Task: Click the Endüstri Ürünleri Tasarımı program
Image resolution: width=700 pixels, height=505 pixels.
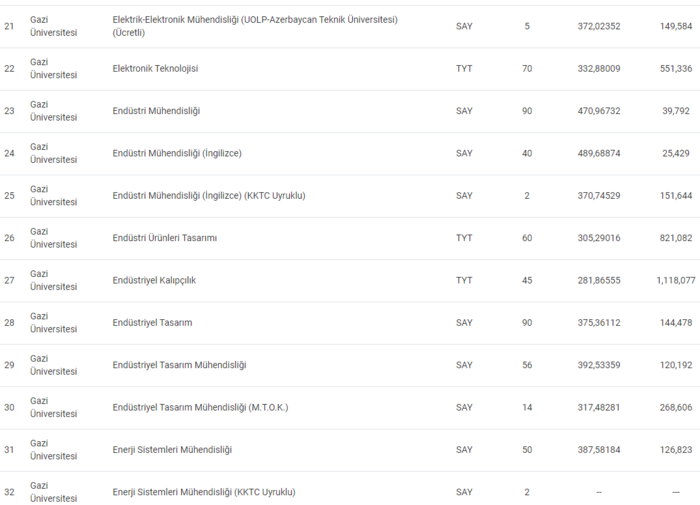Action: point(165,238)
